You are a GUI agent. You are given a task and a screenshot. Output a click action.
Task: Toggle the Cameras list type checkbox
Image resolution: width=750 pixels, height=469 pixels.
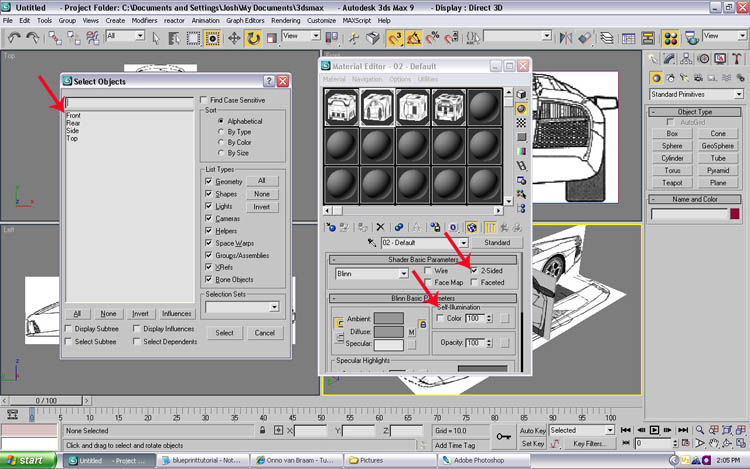[x=209, y=218]
